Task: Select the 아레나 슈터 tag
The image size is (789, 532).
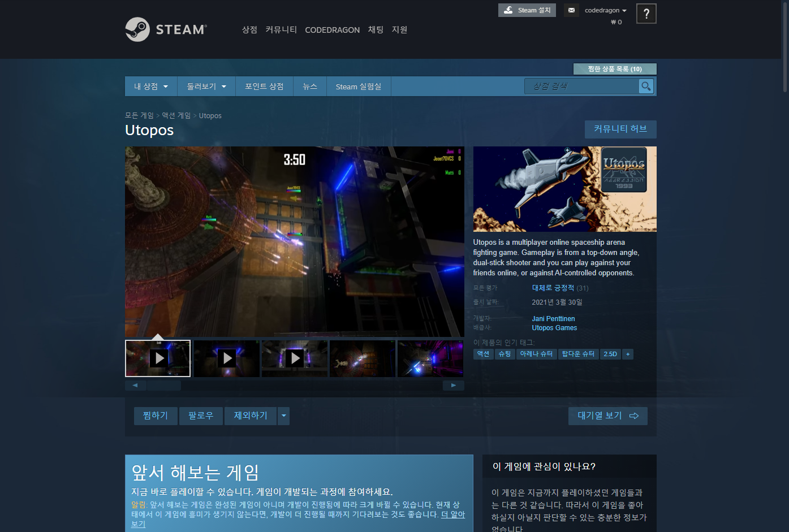Action: click(537, 354)
